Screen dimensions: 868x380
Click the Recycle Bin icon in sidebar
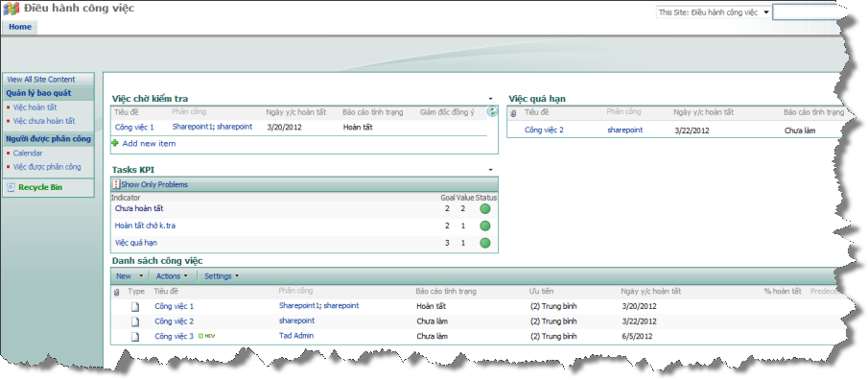coord(12,187)
